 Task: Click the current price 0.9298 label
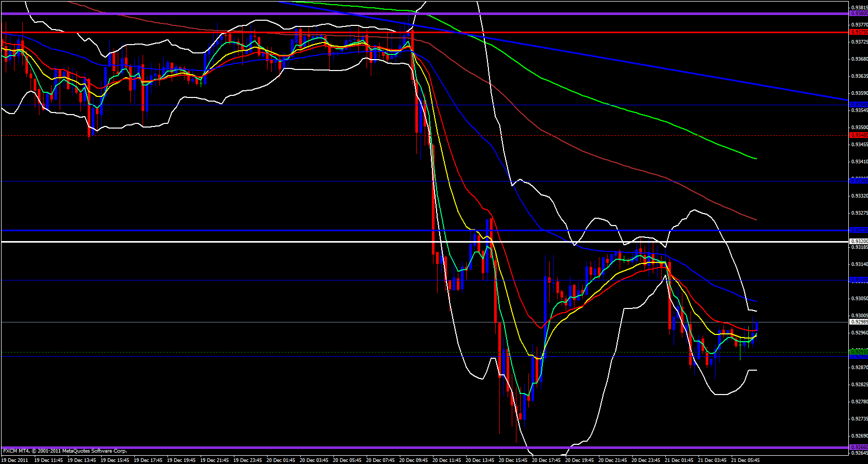pyautogui.click(x=858, y=322)
